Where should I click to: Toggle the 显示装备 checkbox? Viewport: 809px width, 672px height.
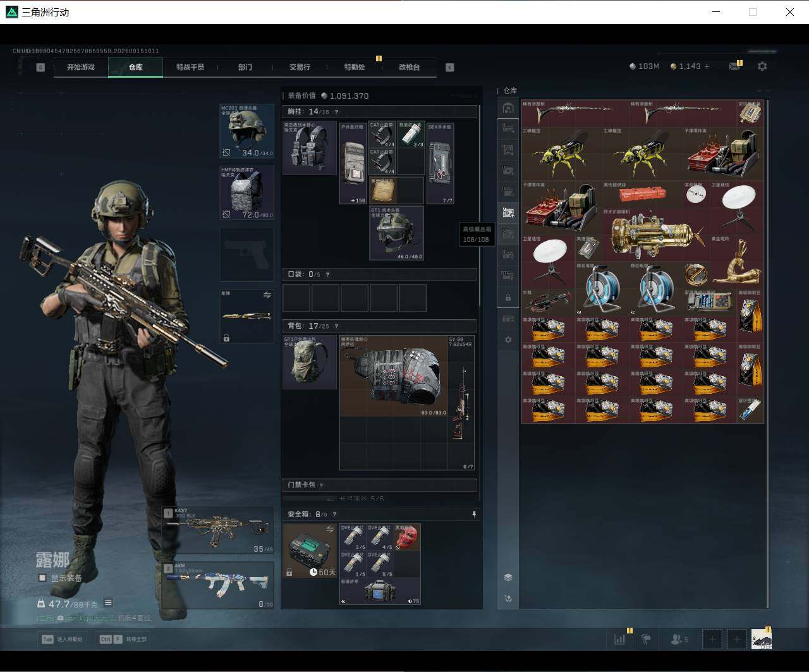(x=42, y=578)
